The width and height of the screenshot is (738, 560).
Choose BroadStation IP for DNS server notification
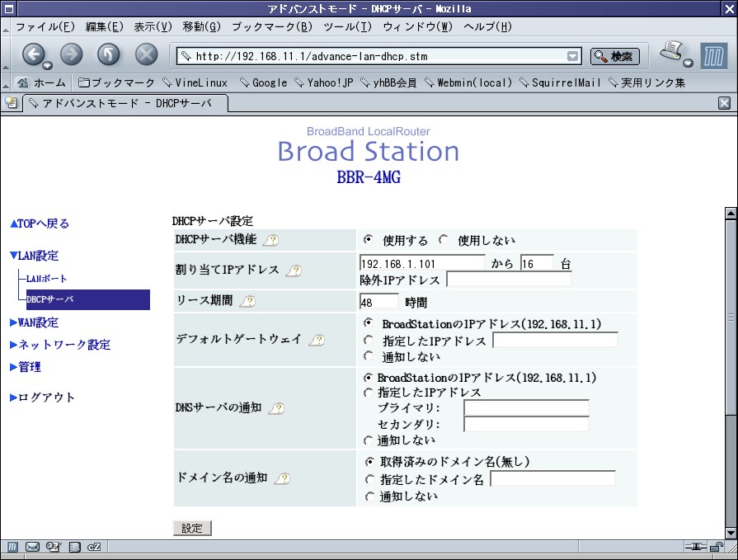pyautogui.click(x=368, y=378)
